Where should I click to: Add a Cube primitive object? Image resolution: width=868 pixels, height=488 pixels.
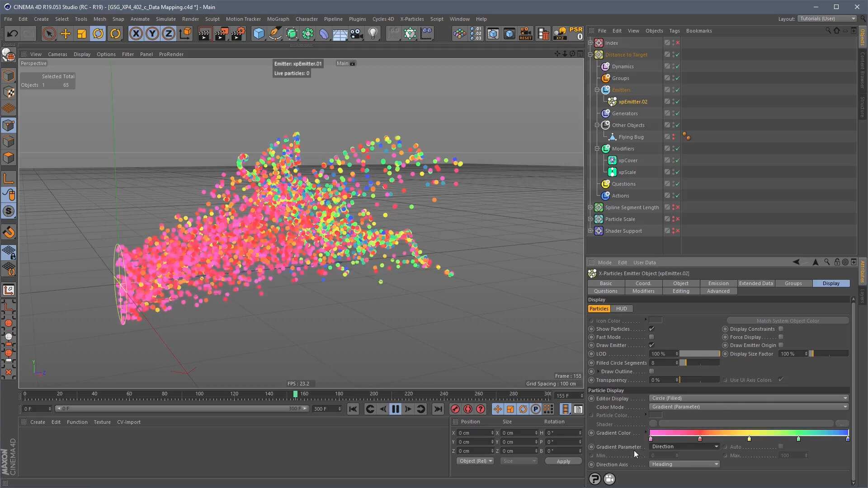point(259,34)
